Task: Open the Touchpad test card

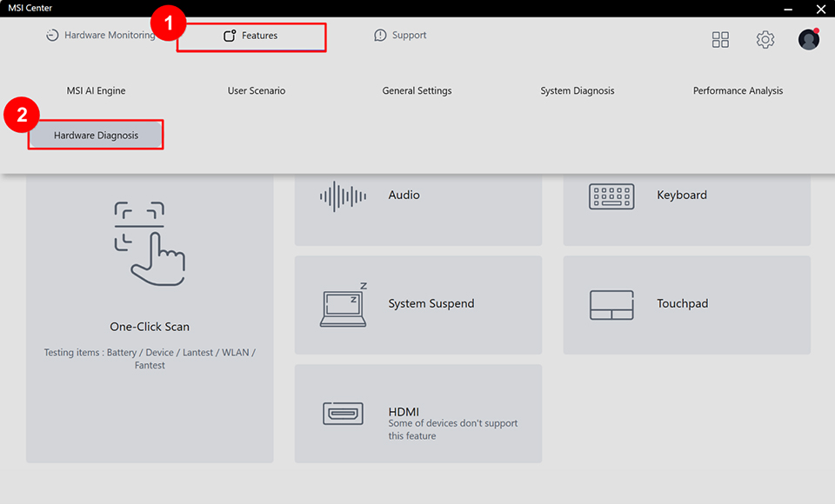Action: pyautogui.click(x=687, y=305)
